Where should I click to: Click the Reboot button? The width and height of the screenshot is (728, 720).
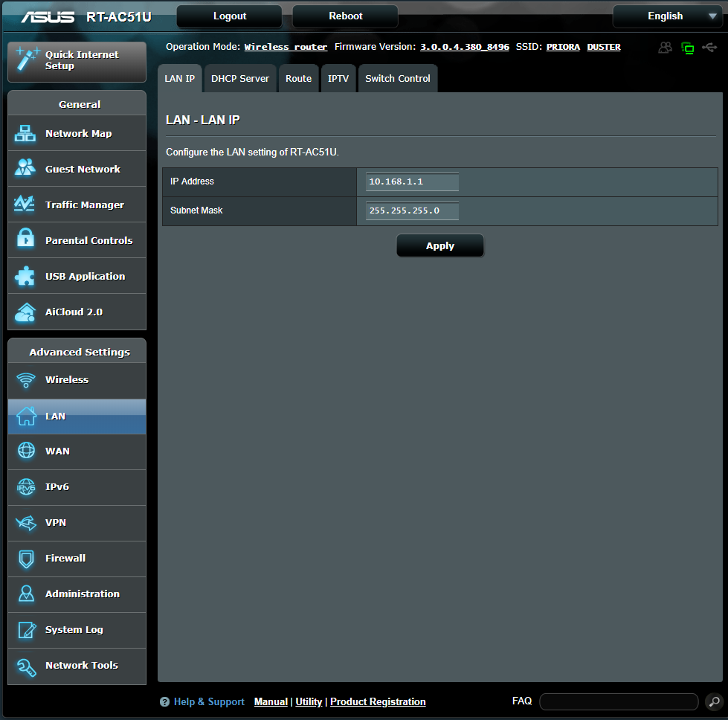[346, 16]
